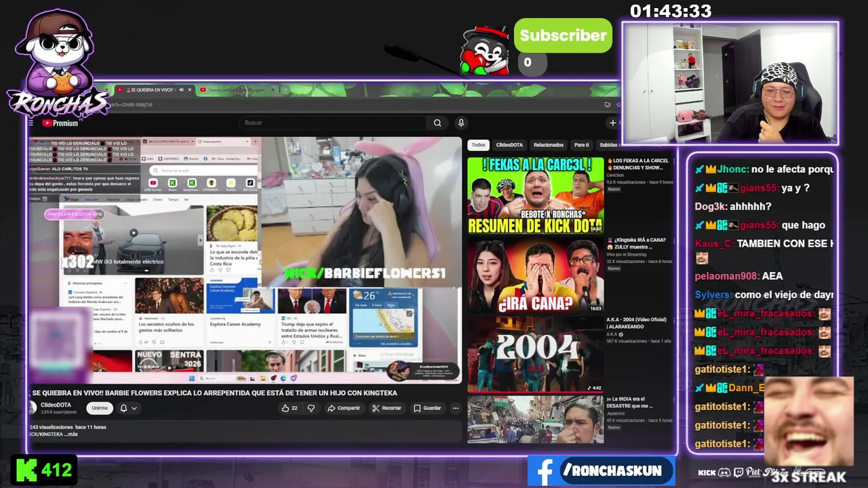Click chat username Kaus_C
The image size is (868, 488).
[x=714, y=243]
